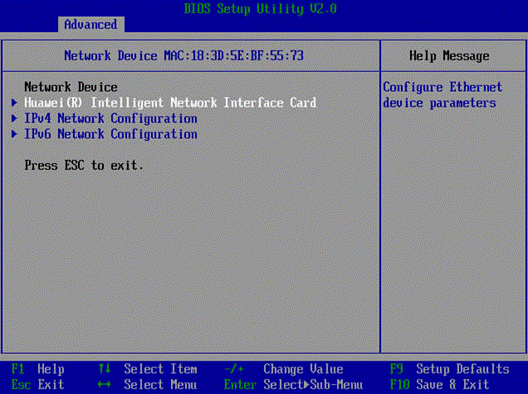Click the 'Network Device' label

pyautogui.click(x=71, y=87)
